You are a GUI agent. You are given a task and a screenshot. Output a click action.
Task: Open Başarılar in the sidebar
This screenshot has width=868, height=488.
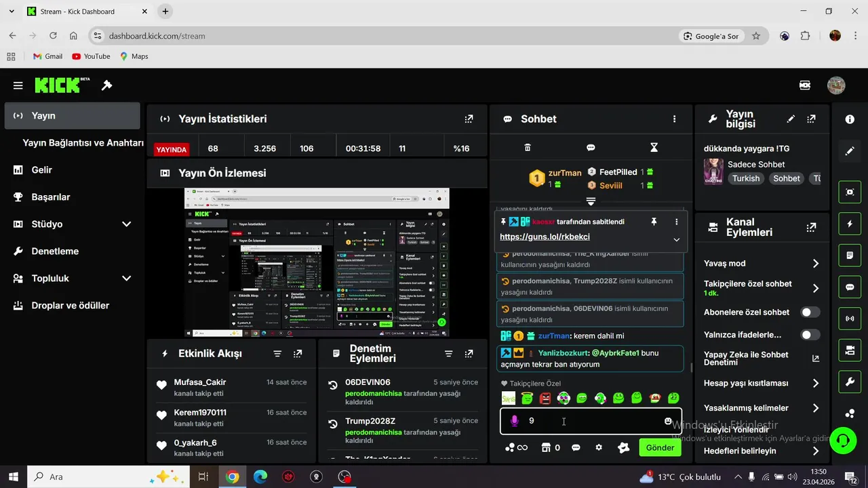pyautogui.click(x=72, y=197)
